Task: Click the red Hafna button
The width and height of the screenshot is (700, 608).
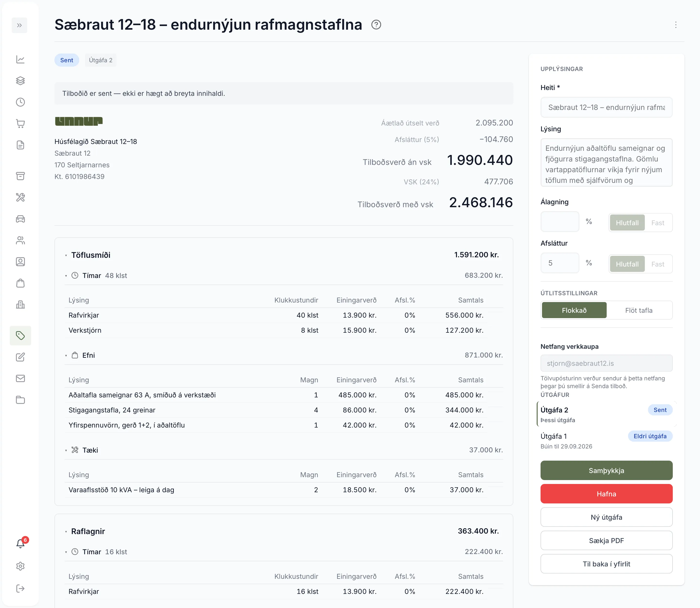Action: pos(606,494)
